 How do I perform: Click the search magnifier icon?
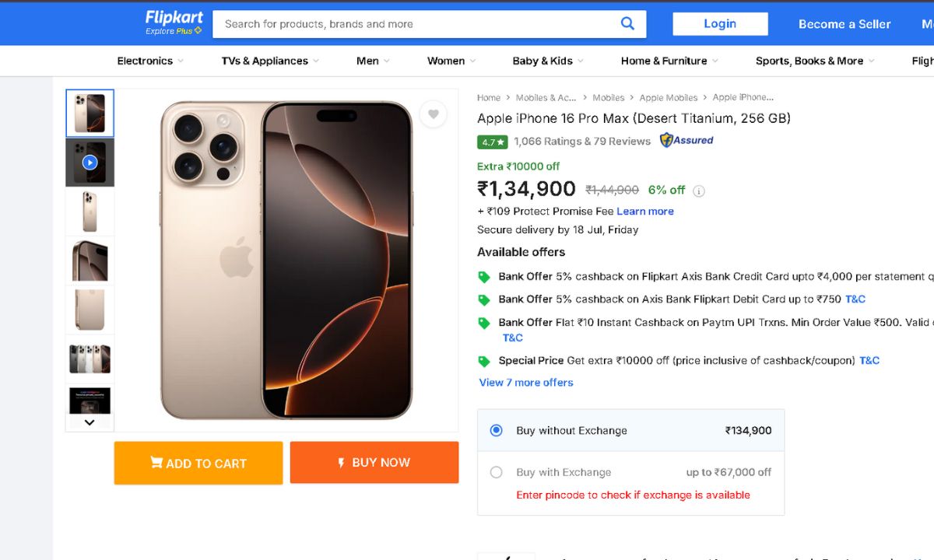(627, 23)
